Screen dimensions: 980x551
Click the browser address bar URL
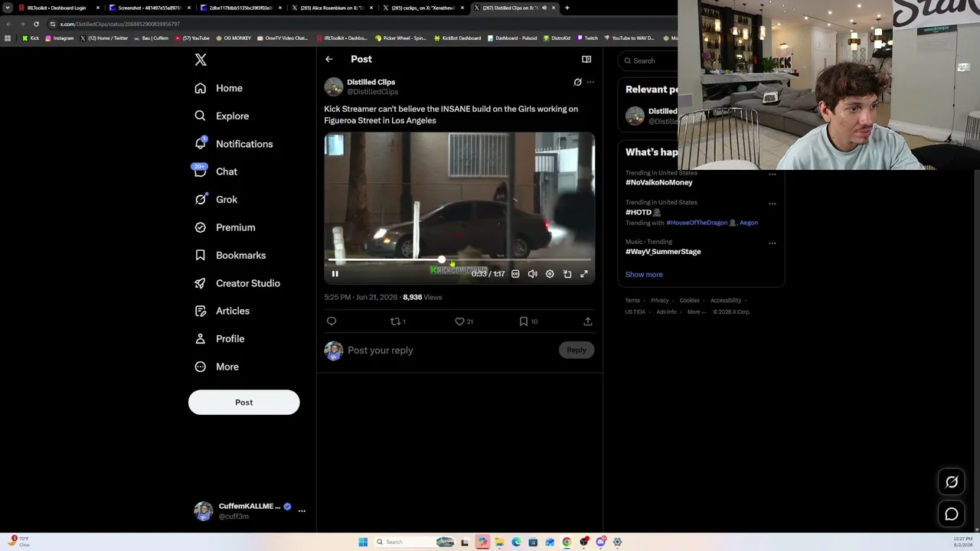[x=120, y=24]
